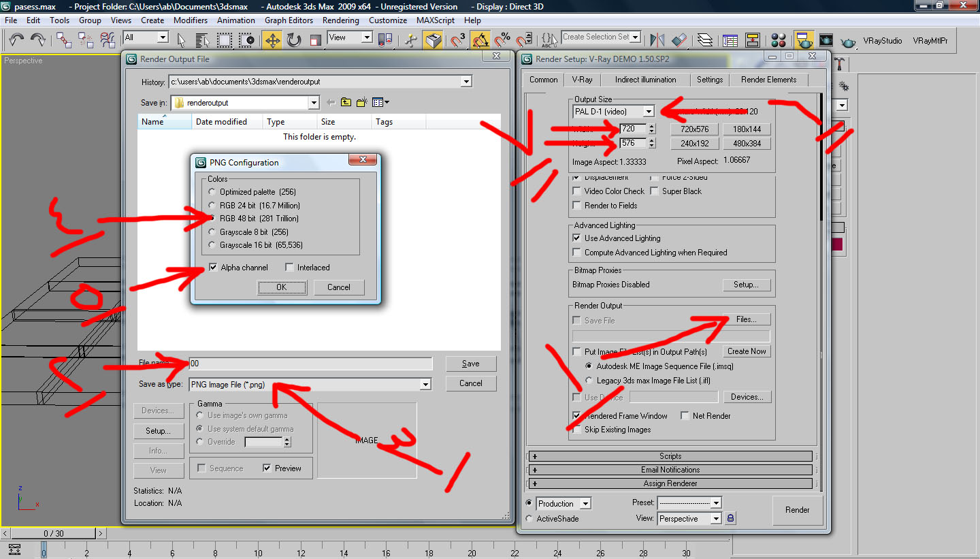Open the Rendered Frame Window icon
Image resolution: width=980 pixels, height=559 pixels.
826,40
